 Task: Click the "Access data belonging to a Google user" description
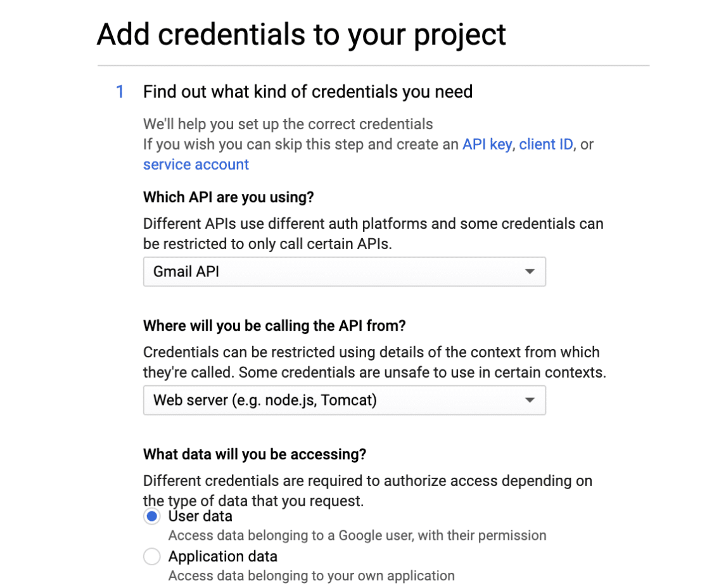[x=357, y=535]
